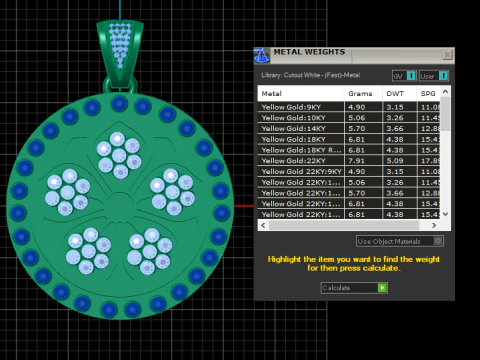Click SPG value in Yellow Gold:22KY row
The width and height of the screenshot is (480, 360).
[430, 161]
